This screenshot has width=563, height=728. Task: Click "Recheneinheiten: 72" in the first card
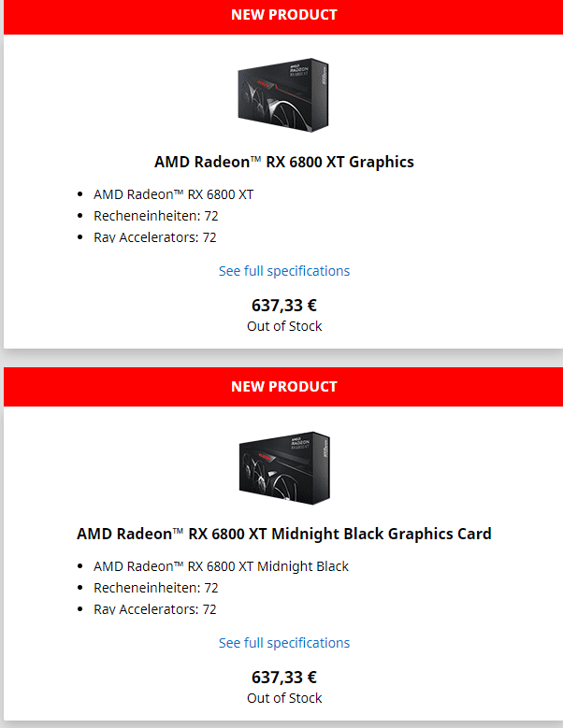click(x=155, y=216)
